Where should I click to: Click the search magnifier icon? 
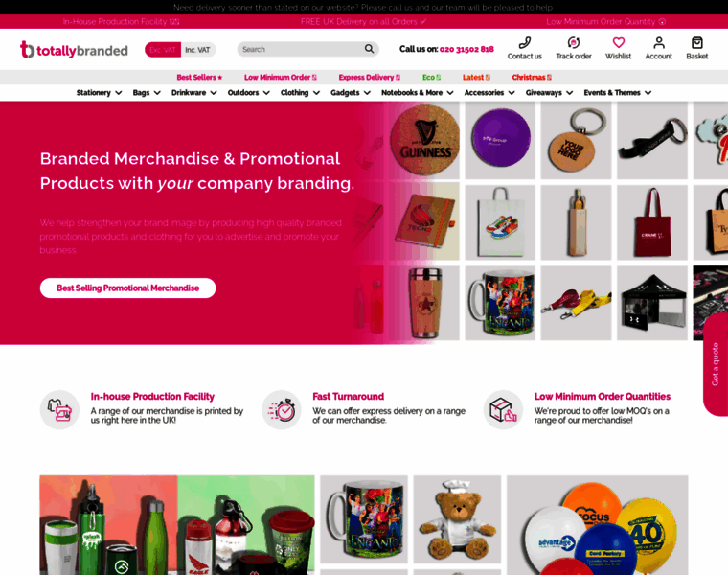369,49
